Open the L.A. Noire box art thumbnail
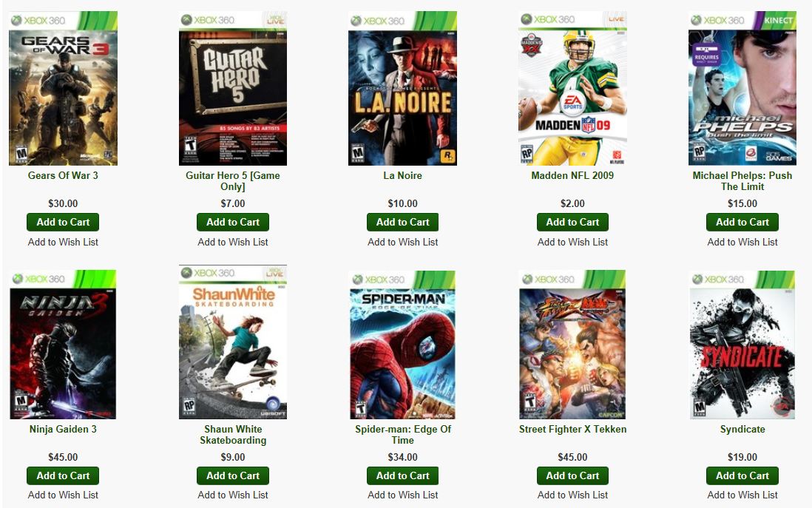The image size is (812, 508). coord(402,88)
